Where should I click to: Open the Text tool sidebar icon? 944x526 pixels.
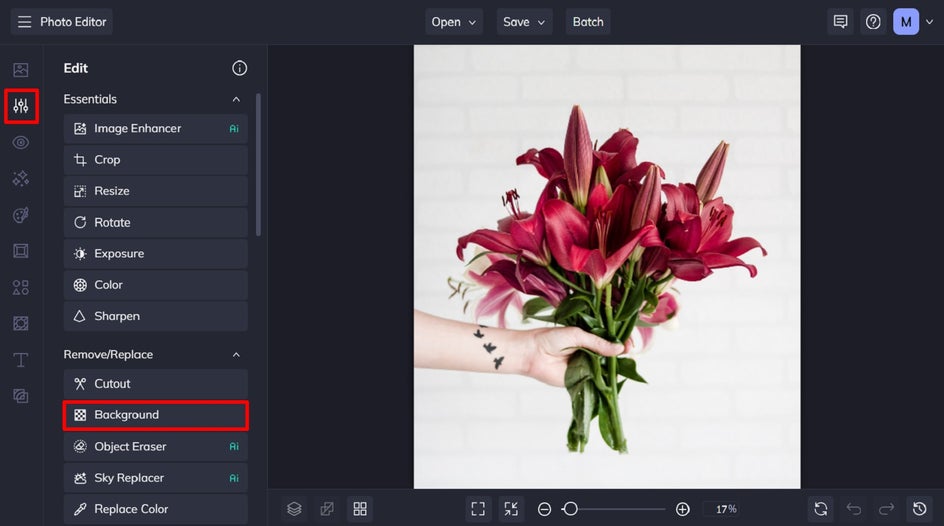coord(20,360)
